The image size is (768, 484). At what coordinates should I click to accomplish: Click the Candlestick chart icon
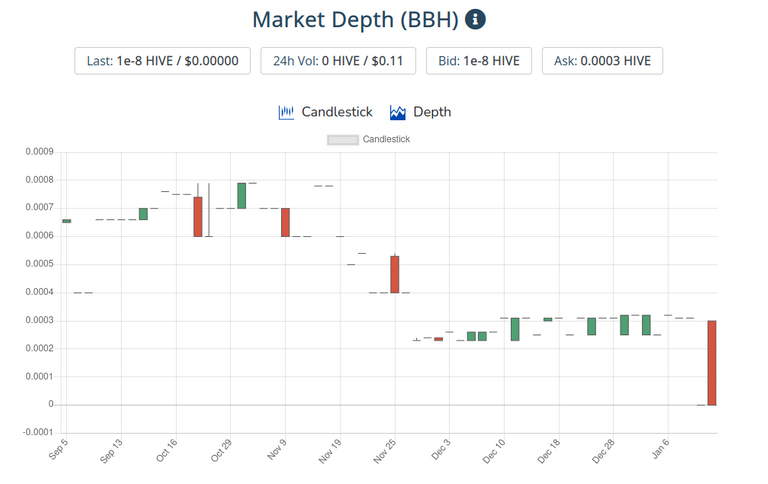pos(286,112)
